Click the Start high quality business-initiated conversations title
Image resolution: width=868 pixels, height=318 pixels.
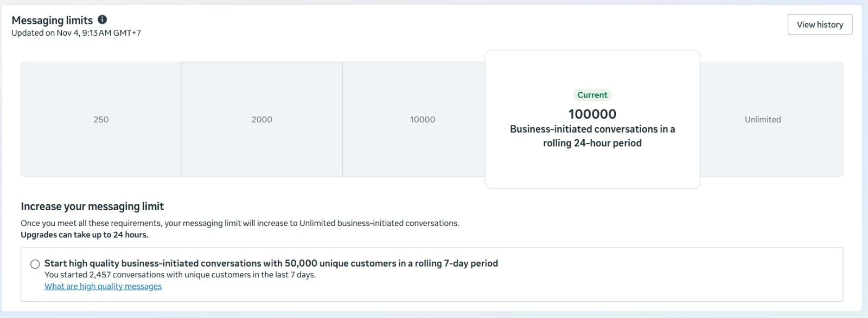pyautogui.click(x=271, y=263)
